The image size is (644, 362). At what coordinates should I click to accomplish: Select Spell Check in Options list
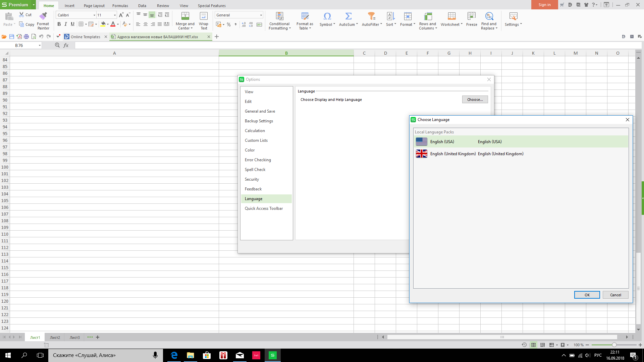click(x=255, y=170)
